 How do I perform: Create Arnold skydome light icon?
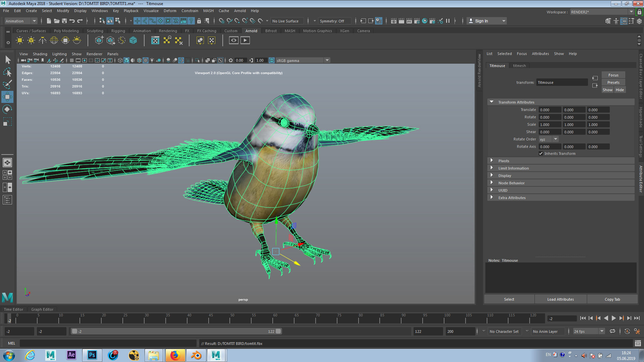(x=54, y=41)
